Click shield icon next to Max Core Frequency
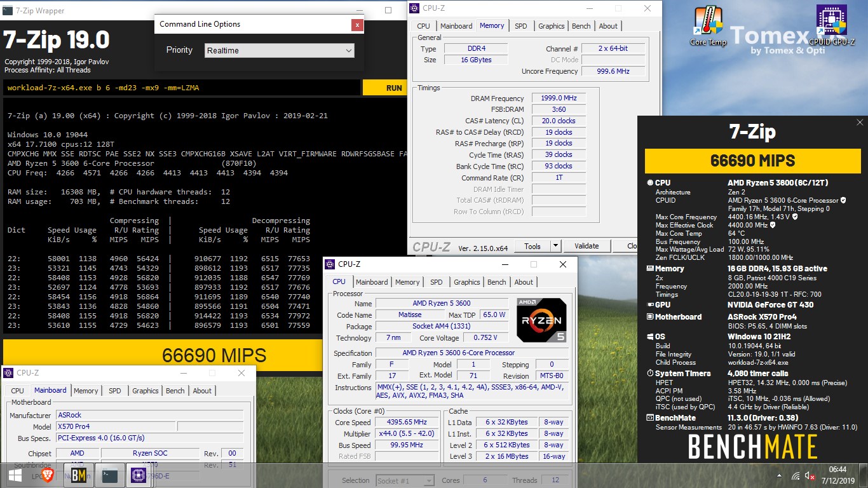 click(795, 217)
